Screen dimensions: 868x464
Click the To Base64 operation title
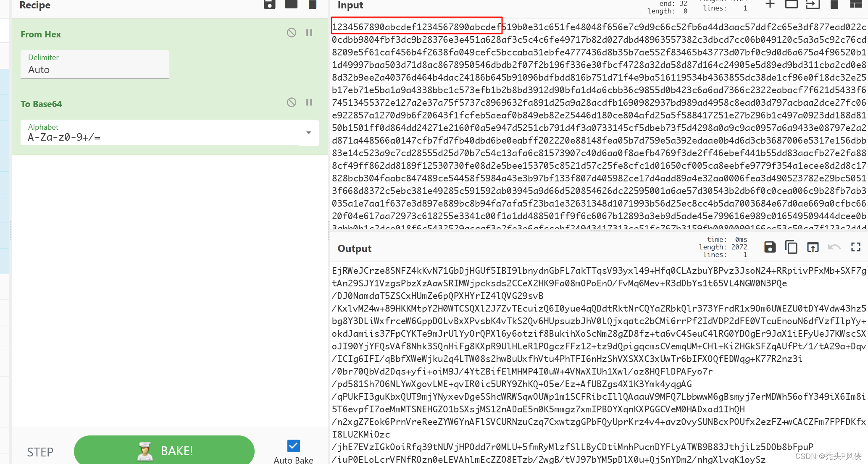[41, 104]
